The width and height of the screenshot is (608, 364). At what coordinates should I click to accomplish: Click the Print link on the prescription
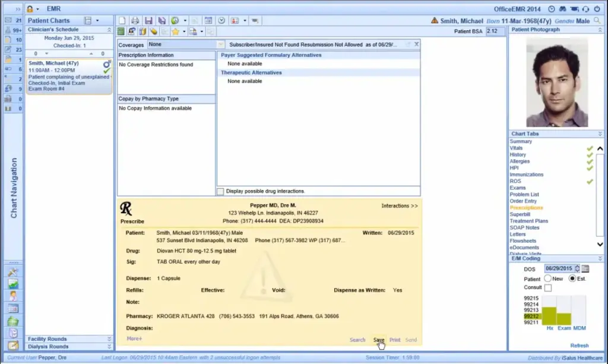click(x=395, y=340)
